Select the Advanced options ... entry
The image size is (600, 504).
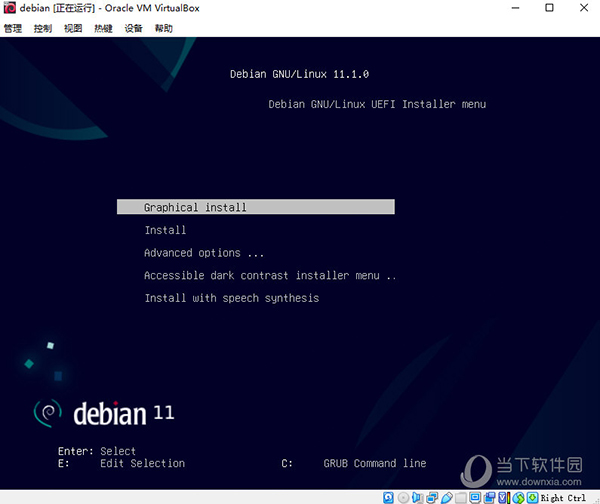[x=204, y=253]
